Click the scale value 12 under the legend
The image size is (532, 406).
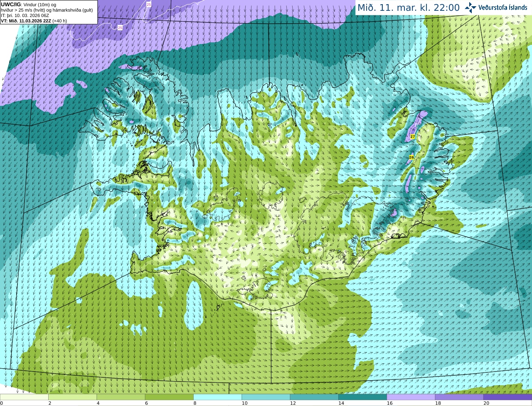(293, 403)
